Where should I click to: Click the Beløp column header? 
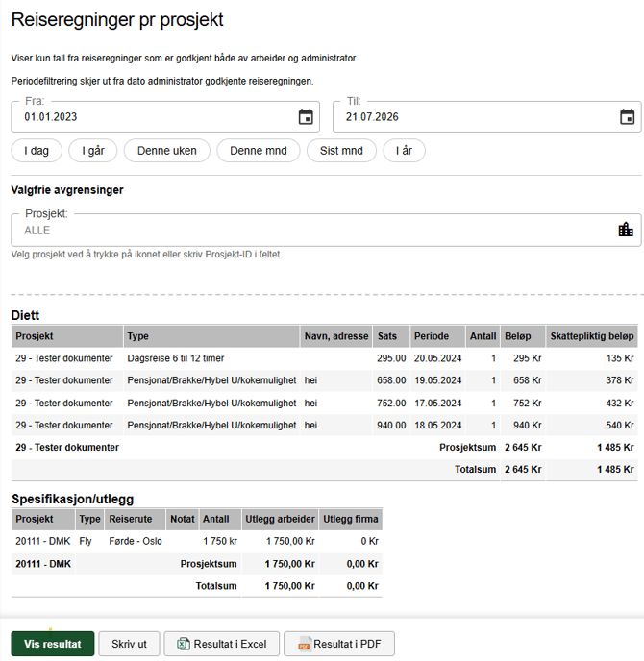point(523,336)
